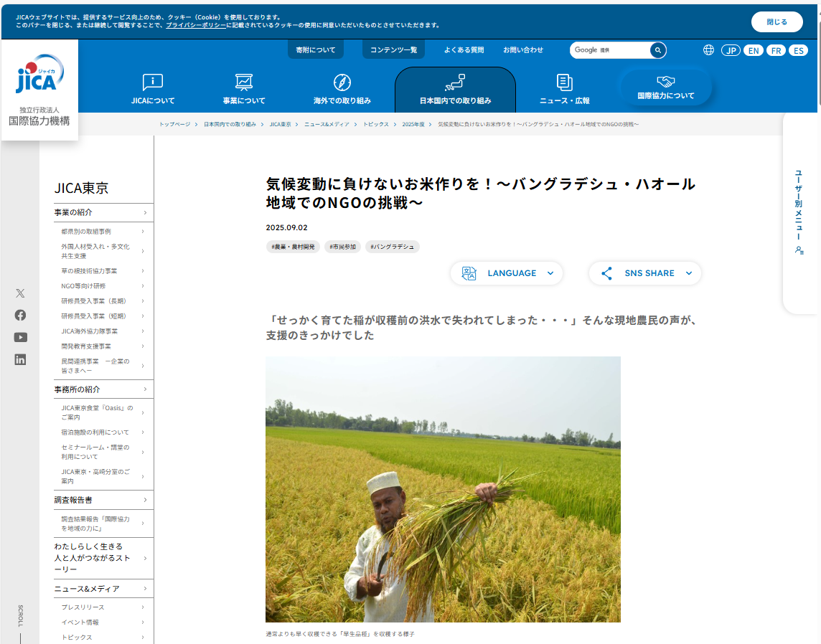The height and width of the screenshot is (644, 821).
Task: Switch site language to FR
Action: [x=776, y=50]
